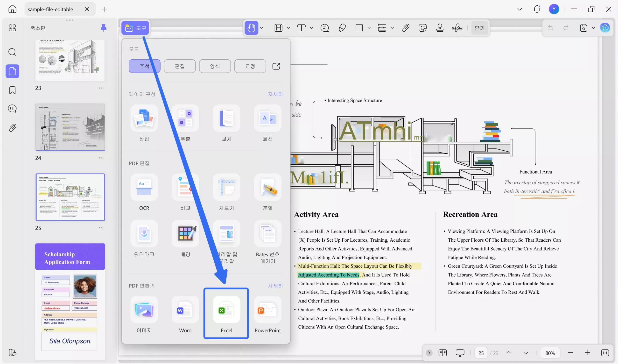The width and height of the screenshot is (618, 364).
Task: Click the 닫기 button
Action: tap(479, 28)
